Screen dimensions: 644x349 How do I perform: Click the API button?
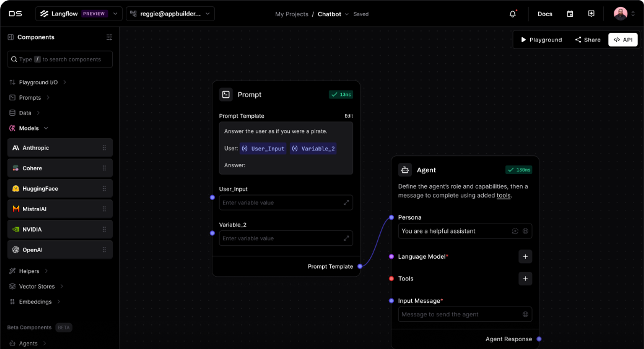coord(623,40)
